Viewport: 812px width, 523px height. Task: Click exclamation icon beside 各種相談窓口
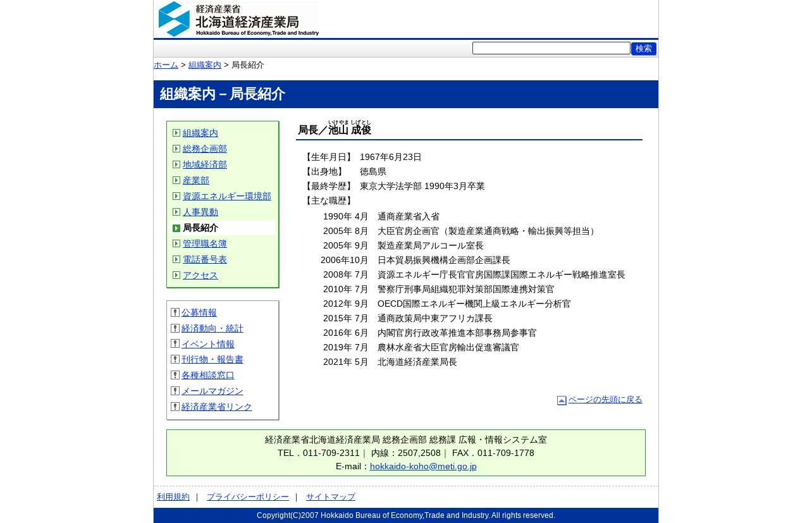coord(175,375)
